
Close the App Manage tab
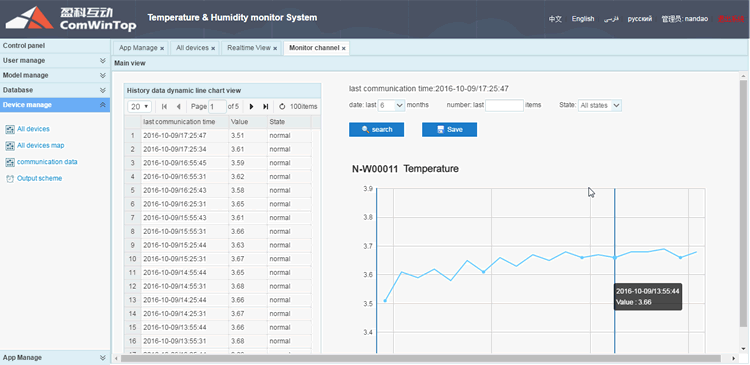[162, 48]
